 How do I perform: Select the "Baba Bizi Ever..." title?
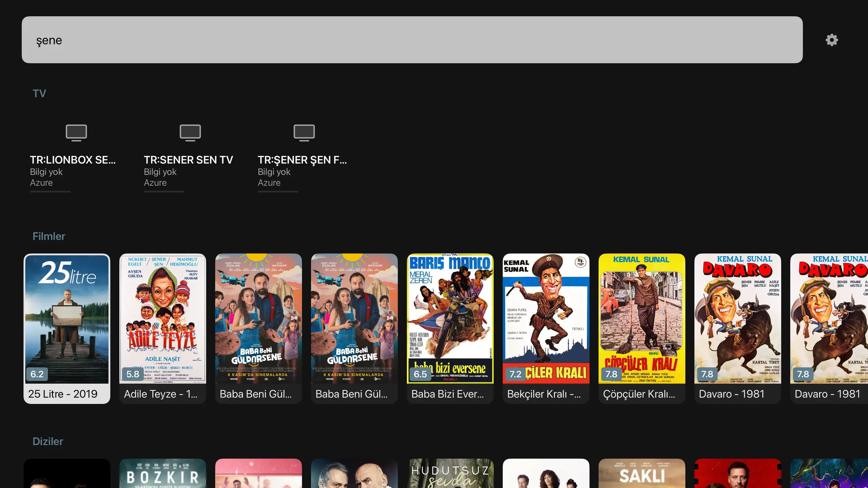click(448, 394)
